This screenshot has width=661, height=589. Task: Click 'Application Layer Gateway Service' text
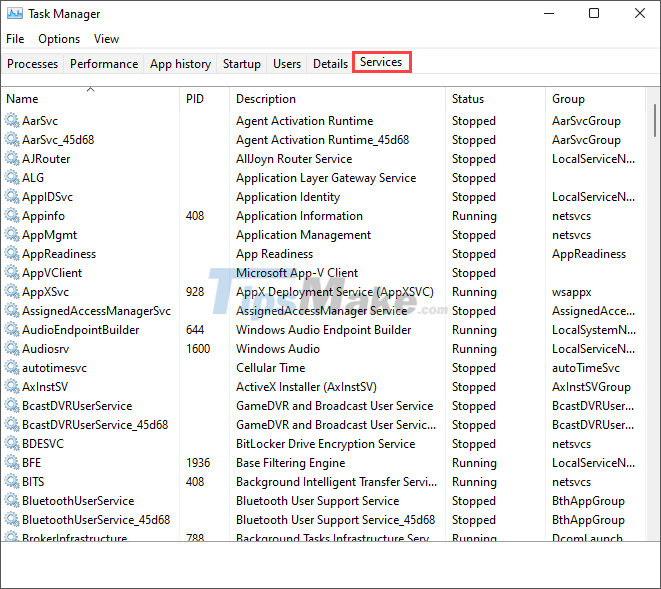pos(326,178)
